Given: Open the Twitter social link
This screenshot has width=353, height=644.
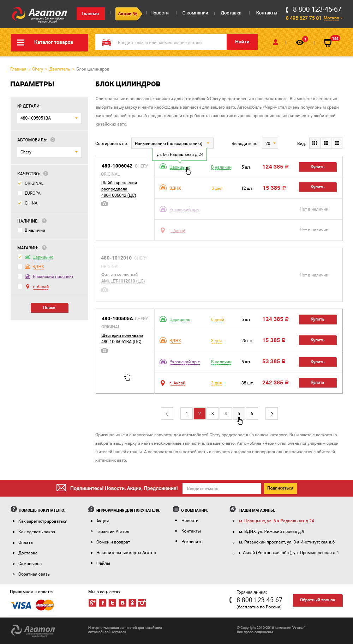Looking at the screenshot, I should coord(112,603).
